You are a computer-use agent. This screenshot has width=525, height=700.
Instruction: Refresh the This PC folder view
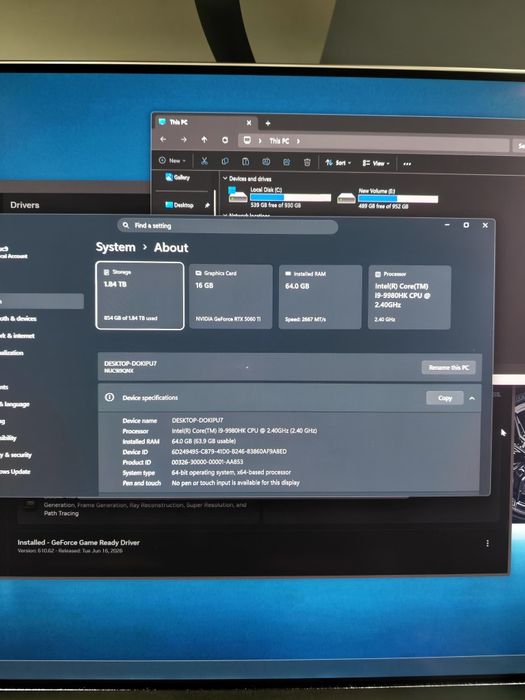point(225,140)
